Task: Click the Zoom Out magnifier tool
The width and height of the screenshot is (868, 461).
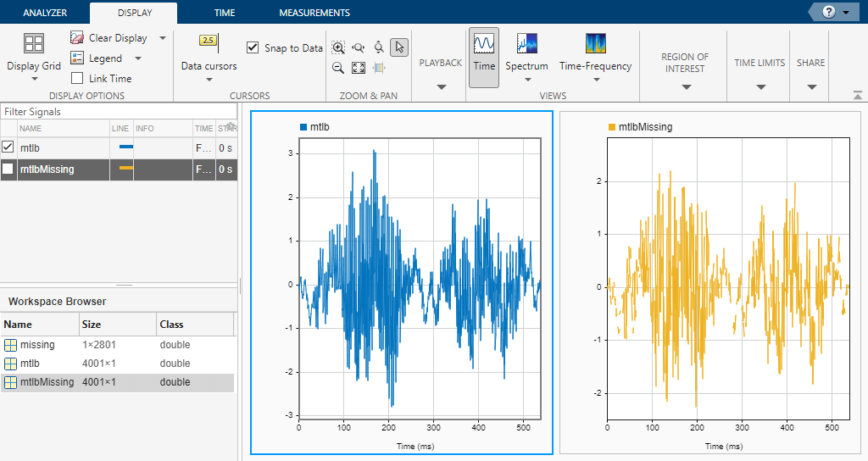Action: tap(338, 68)
